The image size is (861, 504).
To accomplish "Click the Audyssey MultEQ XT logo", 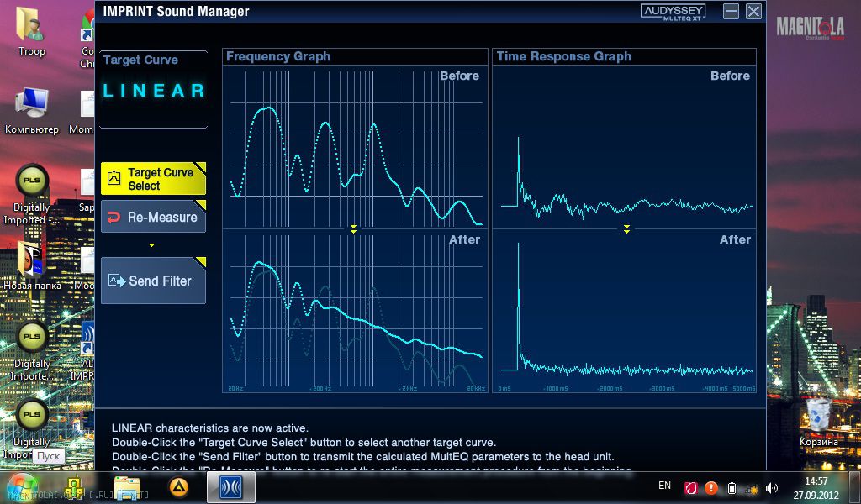I will (673, 11).
